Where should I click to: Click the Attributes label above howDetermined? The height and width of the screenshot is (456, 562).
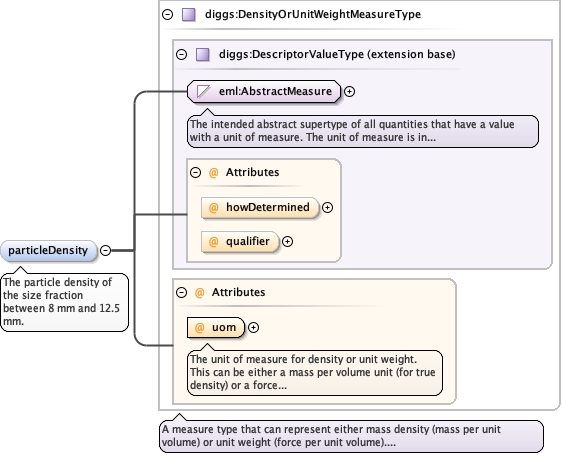click(x=252, y=172)
